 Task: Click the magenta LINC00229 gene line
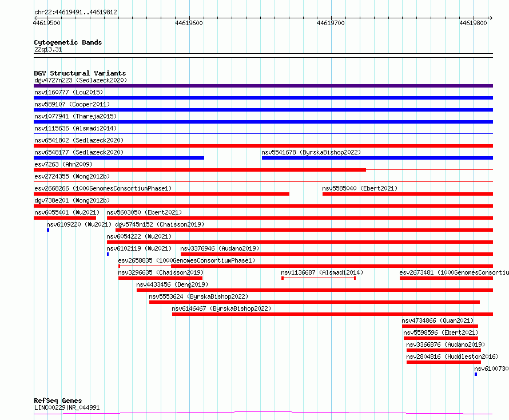tap(263, 413)
